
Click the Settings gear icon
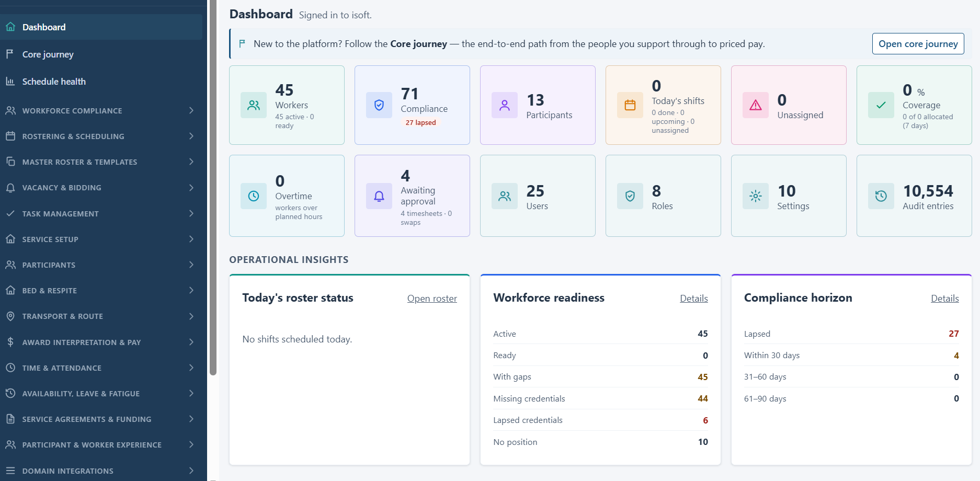tap(756, 196)
